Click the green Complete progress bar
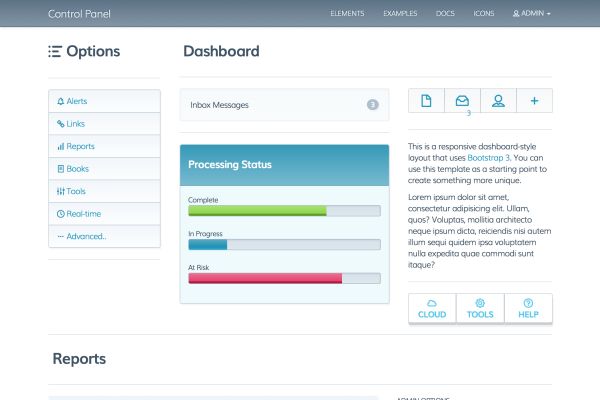The width and height of the screenshot is (600, 400). 257,211
